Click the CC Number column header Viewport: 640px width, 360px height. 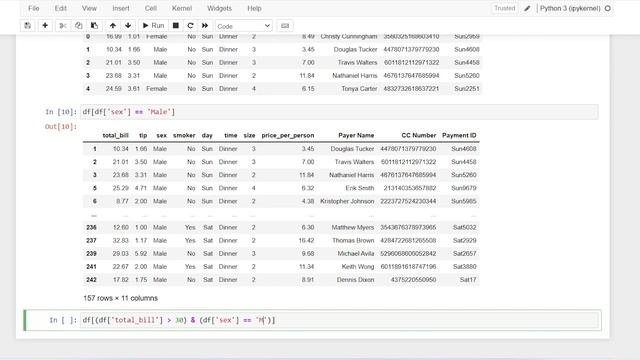click(419, 135)
